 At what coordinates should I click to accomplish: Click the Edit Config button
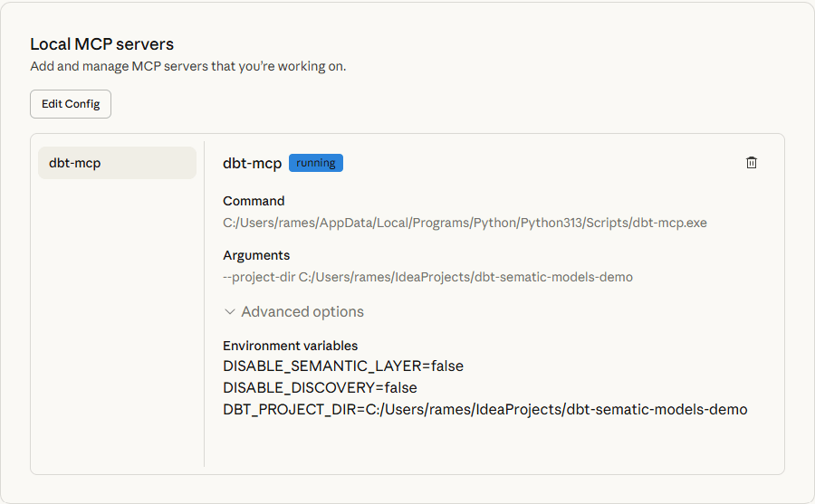(x=71, y=104)
